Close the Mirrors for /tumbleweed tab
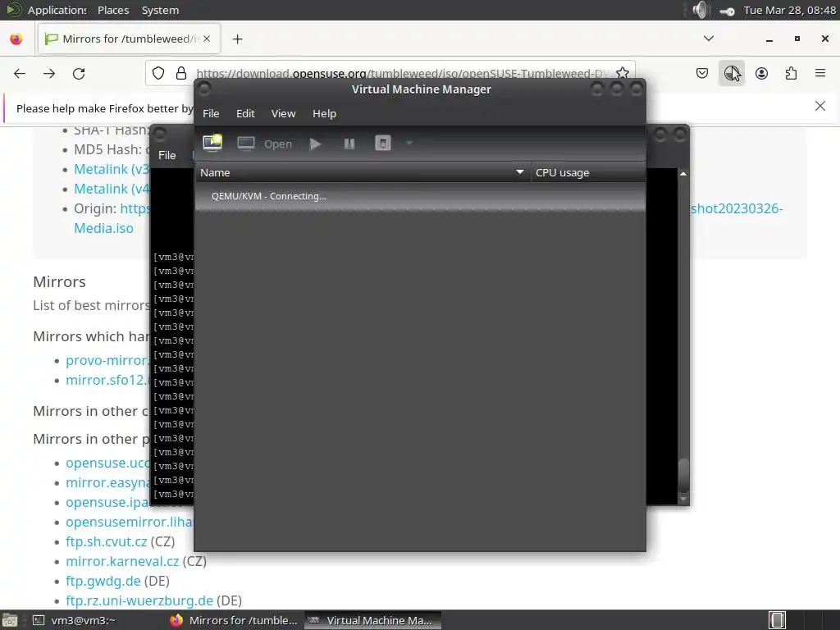Viewport: 840px width, 630px height. (207, 39)
